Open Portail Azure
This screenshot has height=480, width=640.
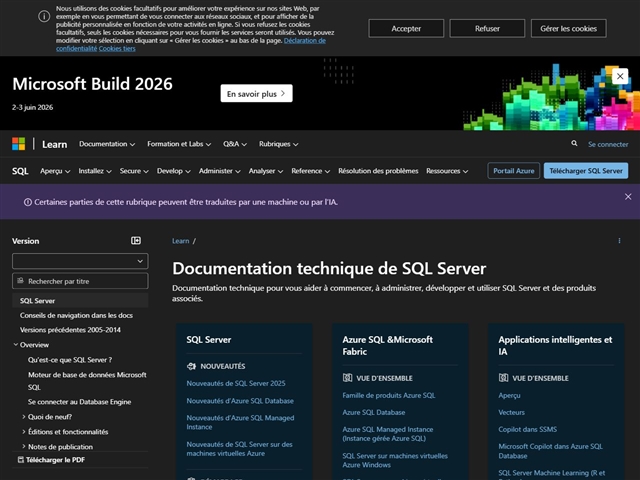tap(513, 171)
